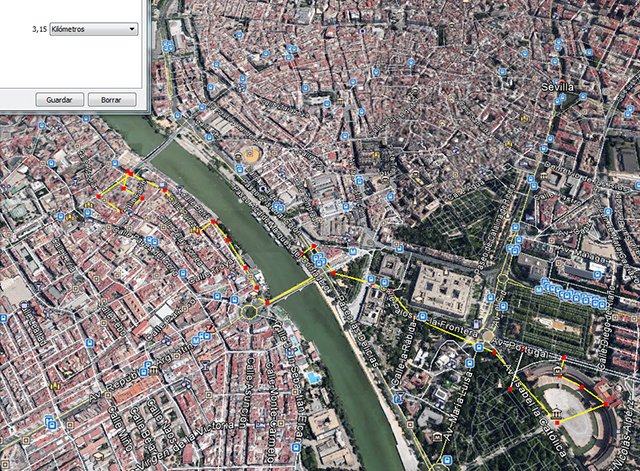Click the red path point at Plaza de España's east end
The width and height of the screenshot is (640, 471).
[x=604, y=403]
